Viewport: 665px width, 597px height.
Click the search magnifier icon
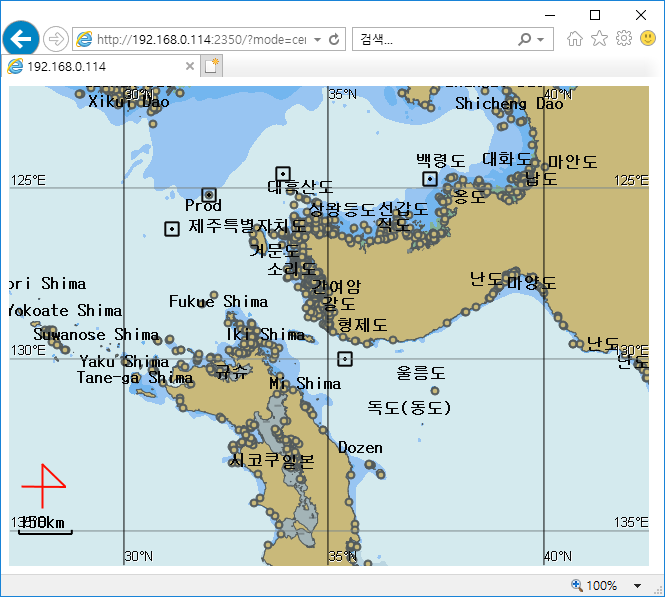(525, 40)
